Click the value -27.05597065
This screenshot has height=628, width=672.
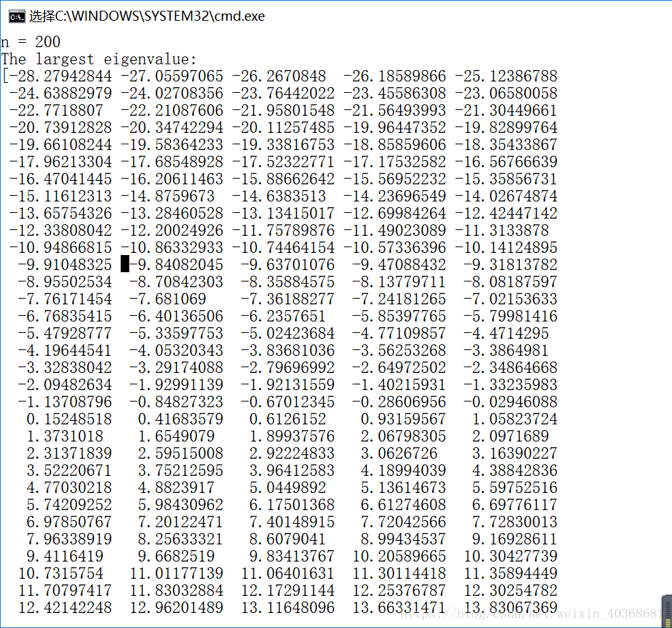click(172, 76)
